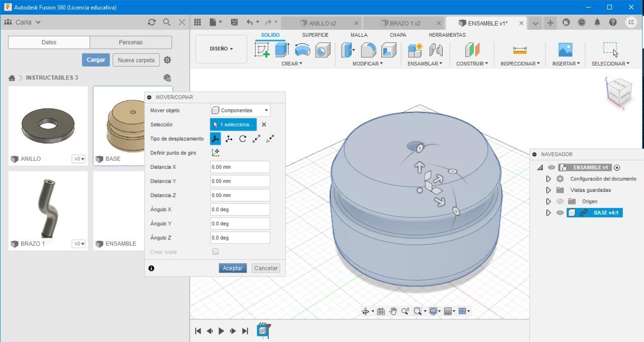The height and width of the screenshot is (342, 644).
Task: Save the current document
Action: coord(234,22)
